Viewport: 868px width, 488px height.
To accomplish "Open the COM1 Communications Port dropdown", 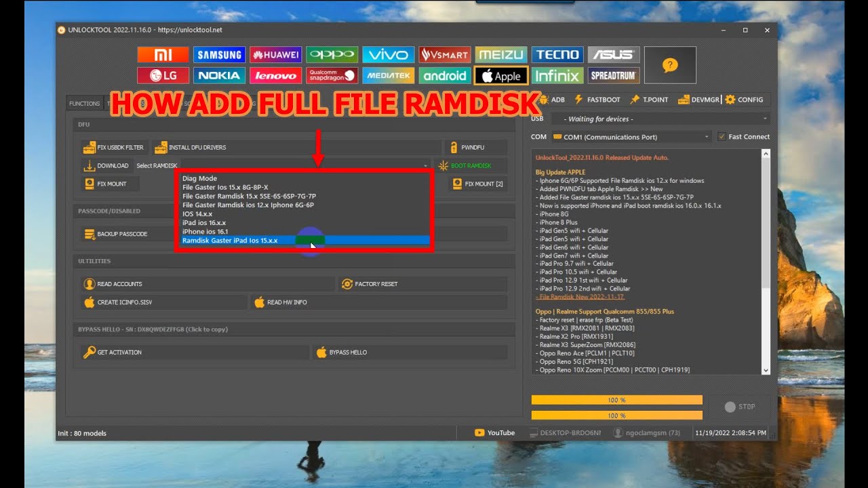I will pos(631,137).
